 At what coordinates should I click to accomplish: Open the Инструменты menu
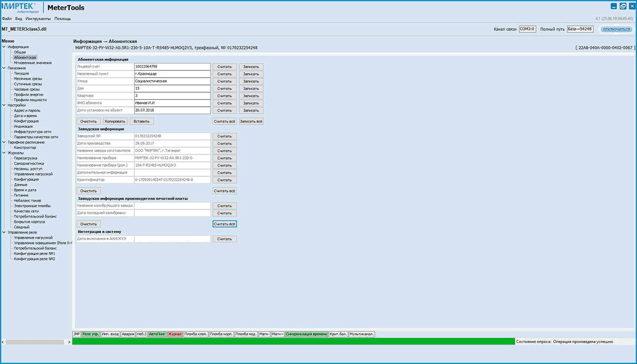[x=38, y=19]
